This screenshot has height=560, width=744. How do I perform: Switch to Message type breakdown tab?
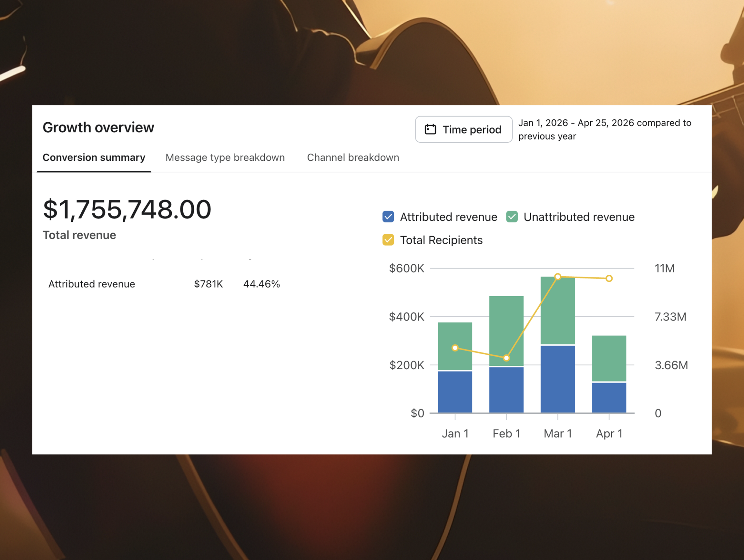225,158
